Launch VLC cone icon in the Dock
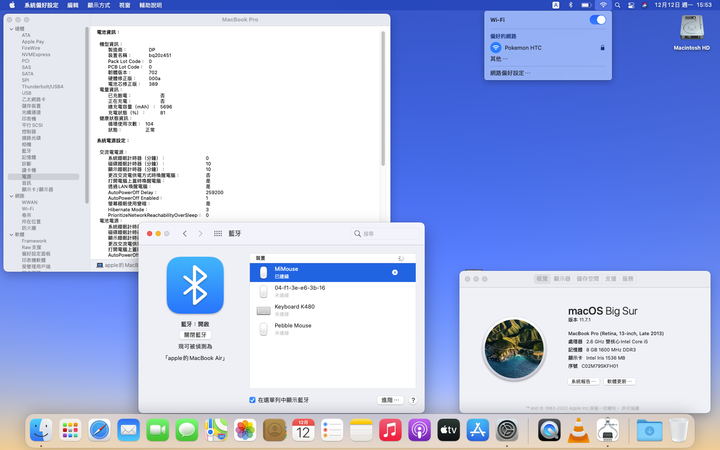The width and height of the screenshot is (720, 450). point(579,430)
